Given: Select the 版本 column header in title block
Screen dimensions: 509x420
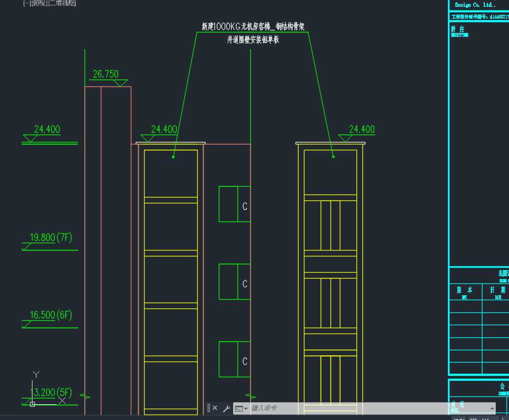Looking at the screenshot, I should coord(465,290).
